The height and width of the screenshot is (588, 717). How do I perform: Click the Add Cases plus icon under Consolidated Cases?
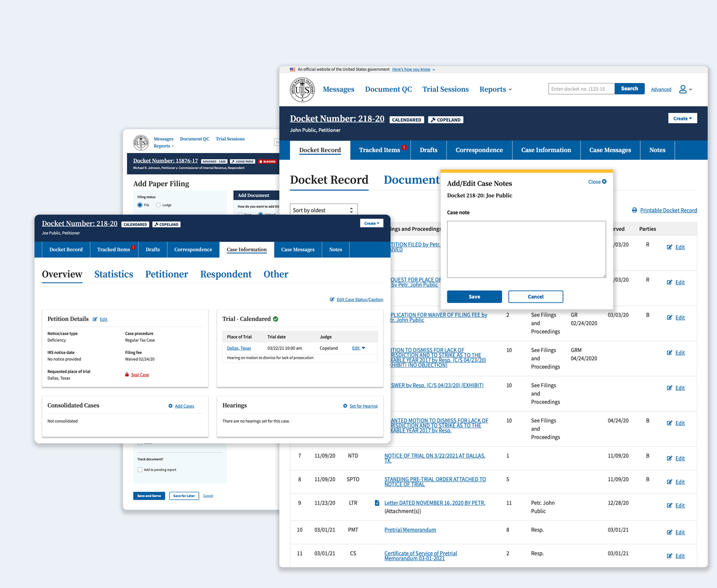click(171, 406)
